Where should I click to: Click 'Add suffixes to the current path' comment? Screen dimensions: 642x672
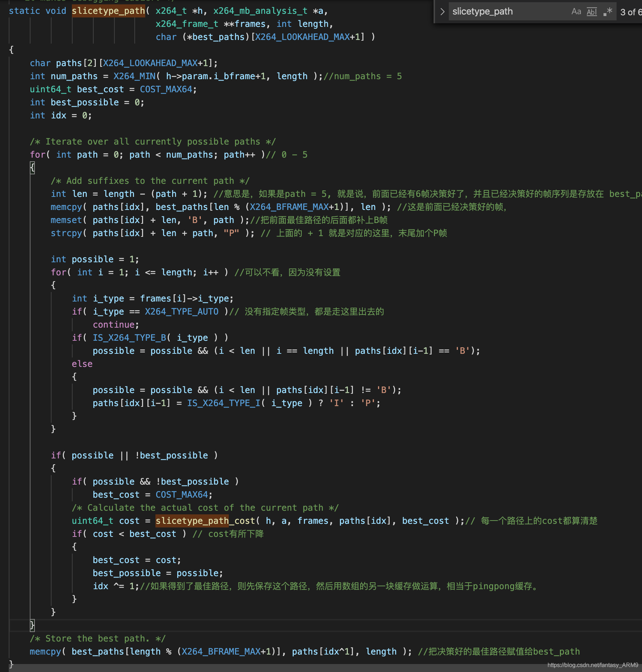(150, 181)
